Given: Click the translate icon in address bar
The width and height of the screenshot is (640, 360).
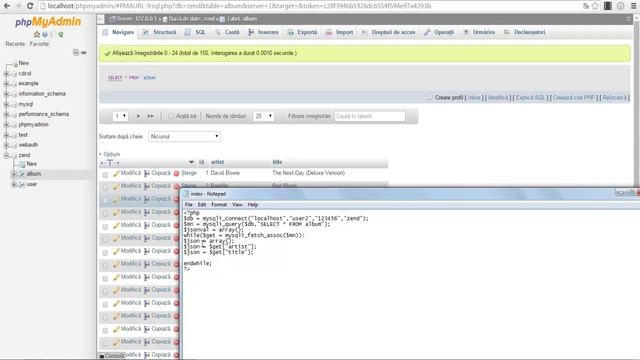Looking at the screenshot, I should click(586, 6).
